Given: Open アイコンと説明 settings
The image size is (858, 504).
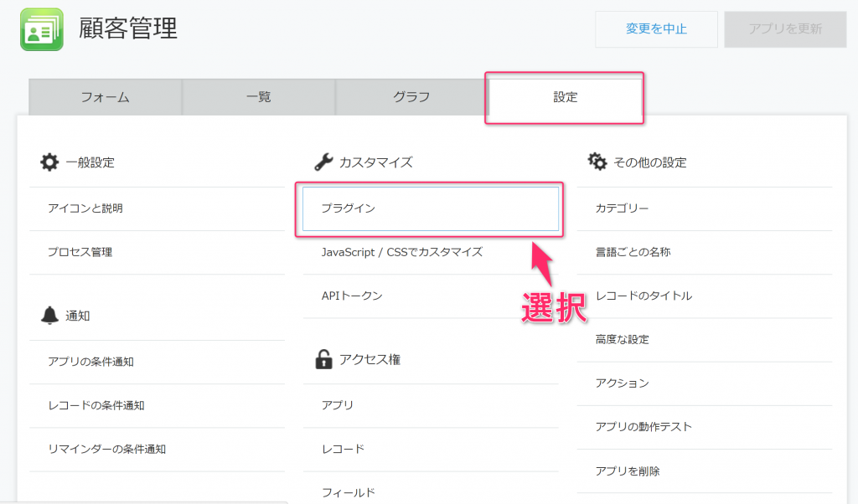Looking at the screenshot, I should pos(157,208).
